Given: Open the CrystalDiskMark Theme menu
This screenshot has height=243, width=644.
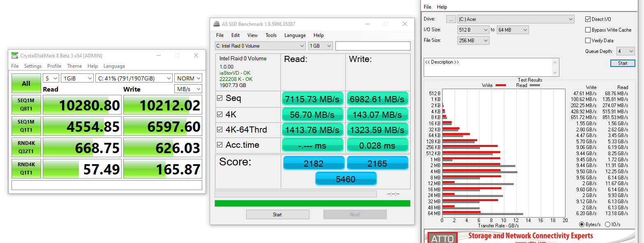Looking at the screenshot, I should coord(74,66).
